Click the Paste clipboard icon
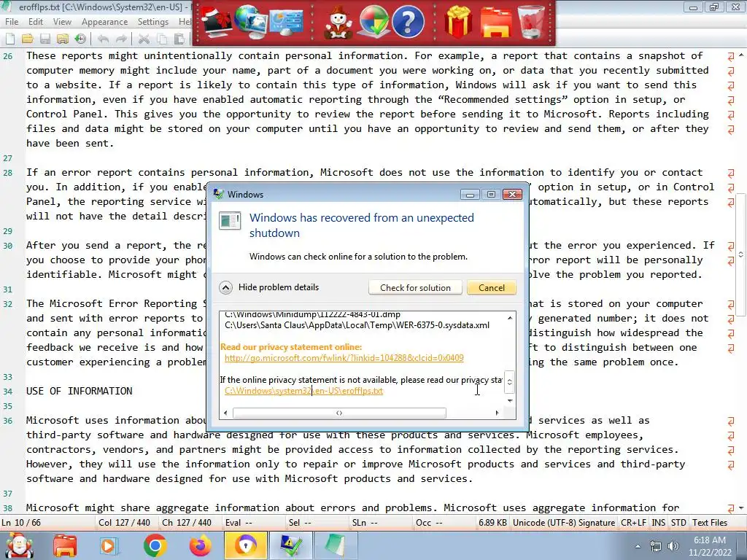Viewport: 747px width, 560px height. 179,39
